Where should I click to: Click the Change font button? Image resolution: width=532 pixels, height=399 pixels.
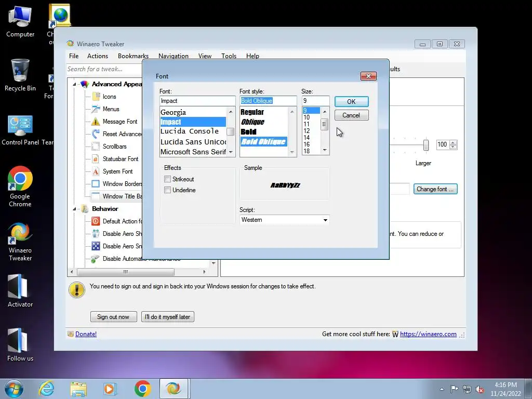tap(435, 189)
